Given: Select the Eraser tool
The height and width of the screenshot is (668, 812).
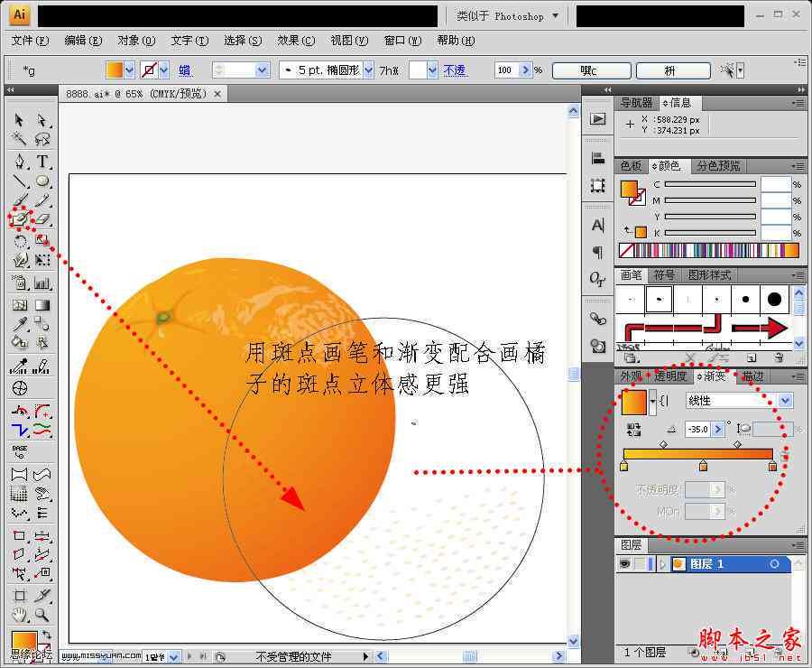Looking at the screenshot, I should click(x=42, y=219).
